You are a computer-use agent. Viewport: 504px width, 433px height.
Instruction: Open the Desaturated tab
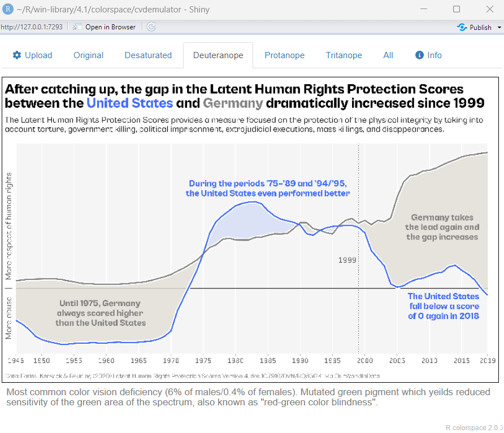(148, 55)
